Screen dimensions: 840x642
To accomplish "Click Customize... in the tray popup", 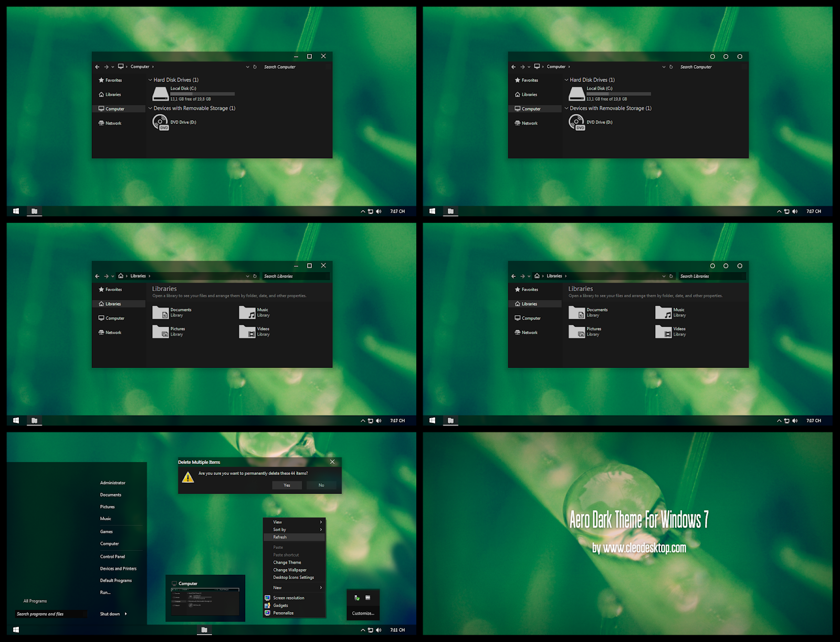I will [363, 614].
